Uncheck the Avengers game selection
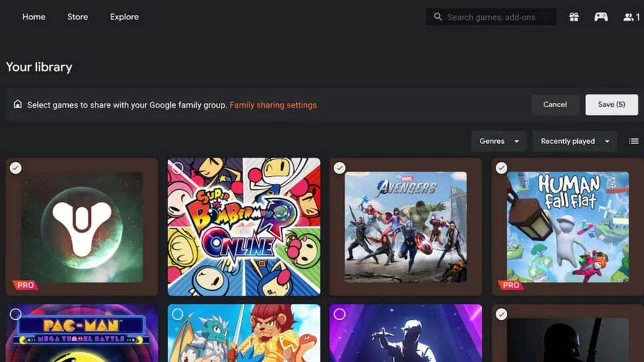The height and width of the screenshot is (362, 644). [339, 168]
